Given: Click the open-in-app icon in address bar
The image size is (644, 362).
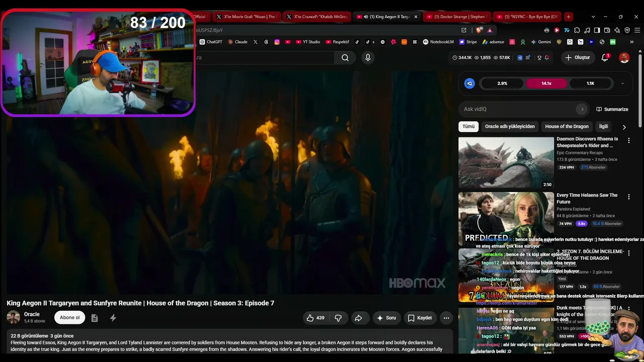Looking at the screenshot, I should (463, 30).
